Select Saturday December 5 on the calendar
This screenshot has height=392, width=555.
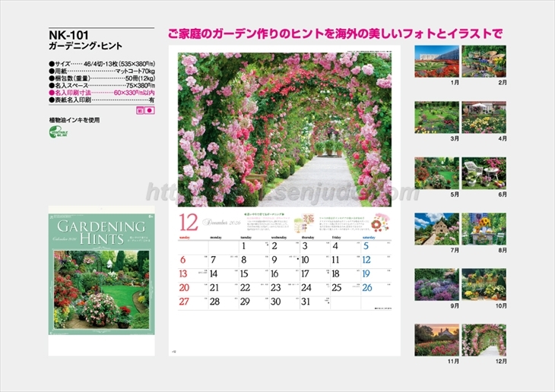click(374, 245)
